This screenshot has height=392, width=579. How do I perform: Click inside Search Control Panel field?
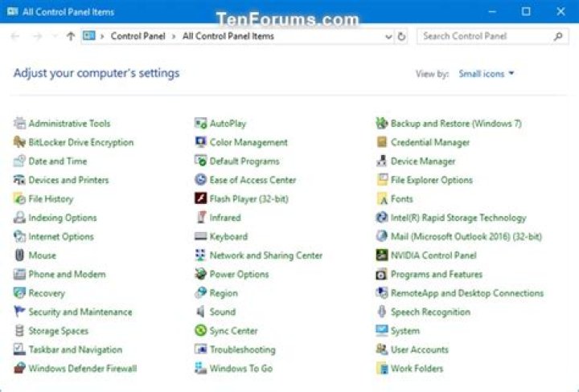[493, 36]
